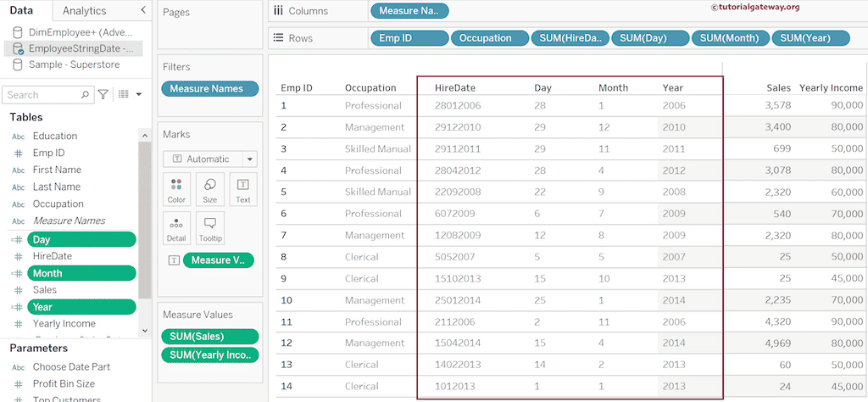Click the SUM(Sales) measure value pill
This screenshot has width=868, height=402.
210,337
